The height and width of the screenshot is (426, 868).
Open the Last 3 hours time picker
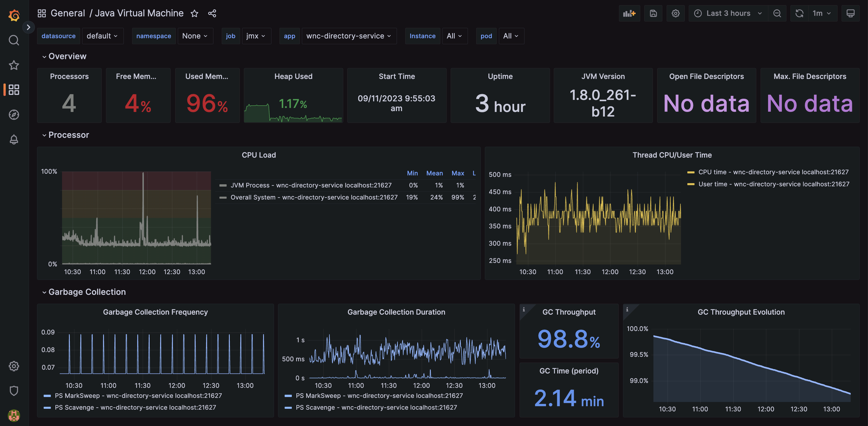tap(728, 13)
